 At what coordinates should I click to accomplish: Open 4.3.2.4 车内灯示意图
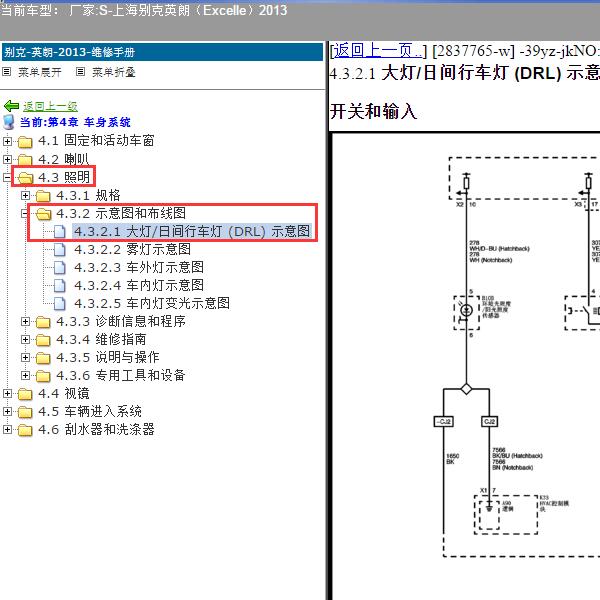[x=139, y=285]
